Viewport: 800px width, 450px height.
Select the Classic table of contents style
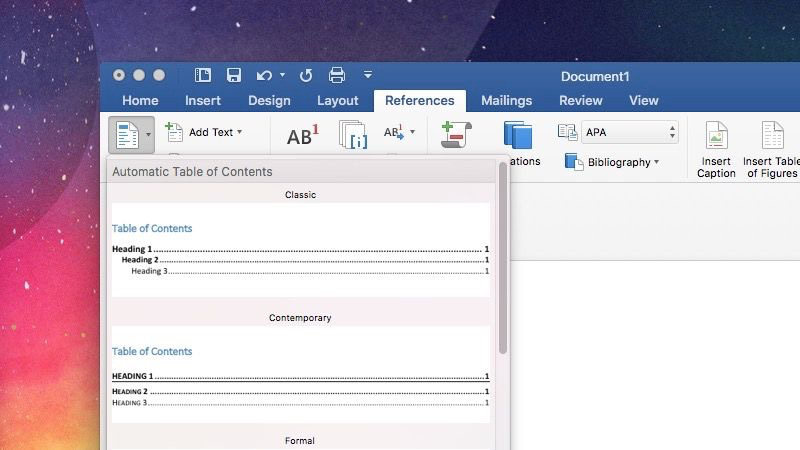point(300,249)
